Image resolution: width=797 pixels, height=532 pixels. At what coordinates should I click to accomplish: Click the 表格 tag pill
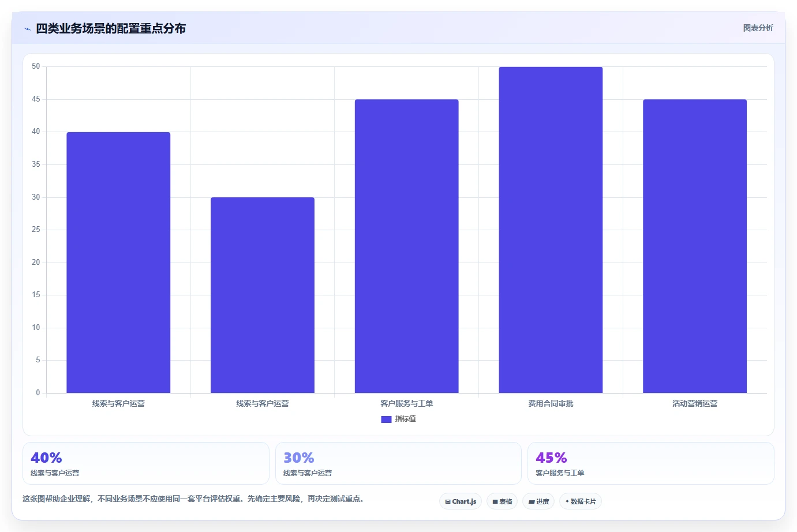502,501
